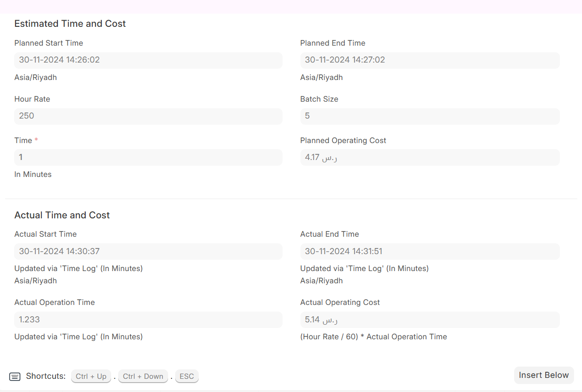Screen dimensions: 582x392
Task: Click the Insert Below button
Action: [543, 375]
